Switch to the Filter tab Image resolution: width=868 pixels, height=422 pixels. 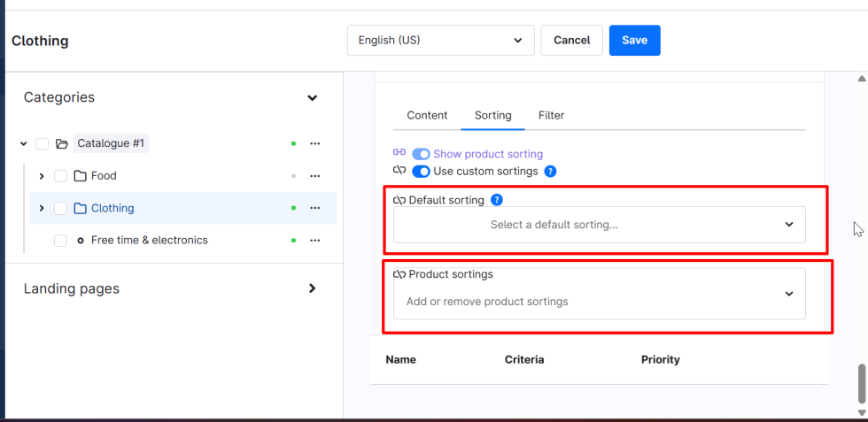click(x=551, y=115)
